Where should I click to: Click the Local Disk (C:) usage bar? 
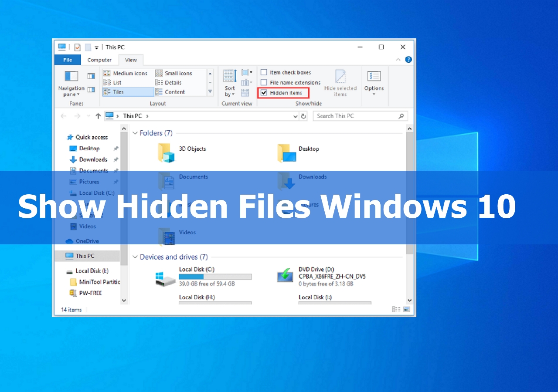point(215,277)
